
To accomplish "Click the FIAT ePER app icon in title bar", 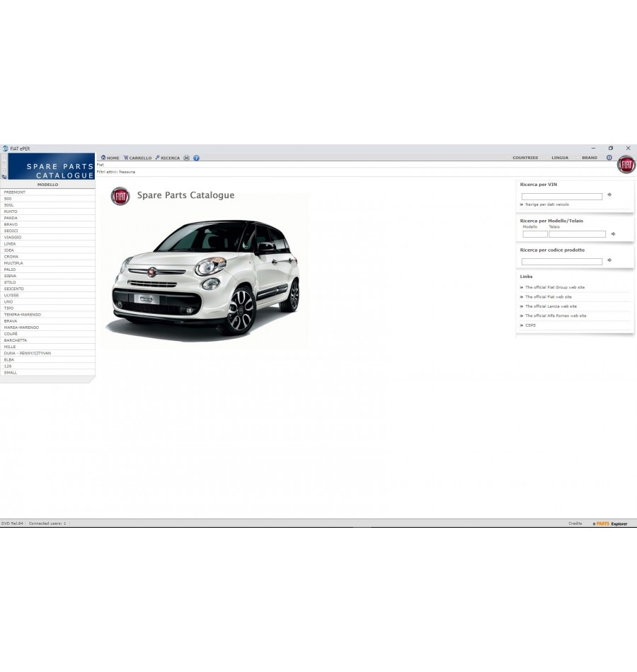I will [5, 149].
